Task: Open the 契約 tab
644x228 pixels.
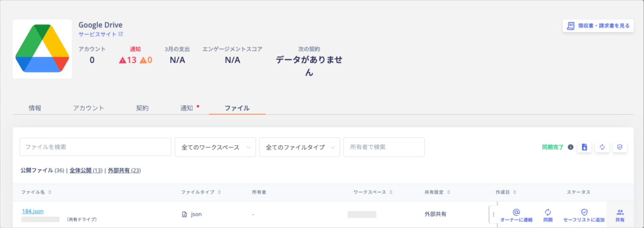Action: pyautogui.click(x=142, y=108)
